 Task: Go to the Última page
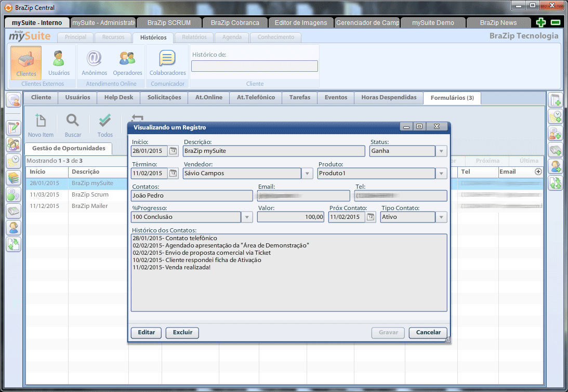click(529, 161)
